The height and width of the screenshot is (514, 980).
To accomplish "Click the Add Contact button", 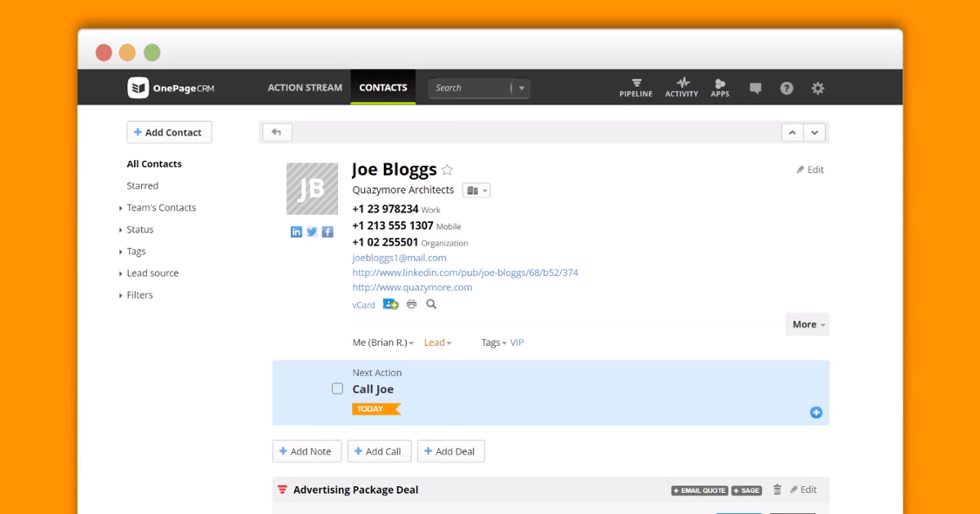I will [x=169, y=131].
